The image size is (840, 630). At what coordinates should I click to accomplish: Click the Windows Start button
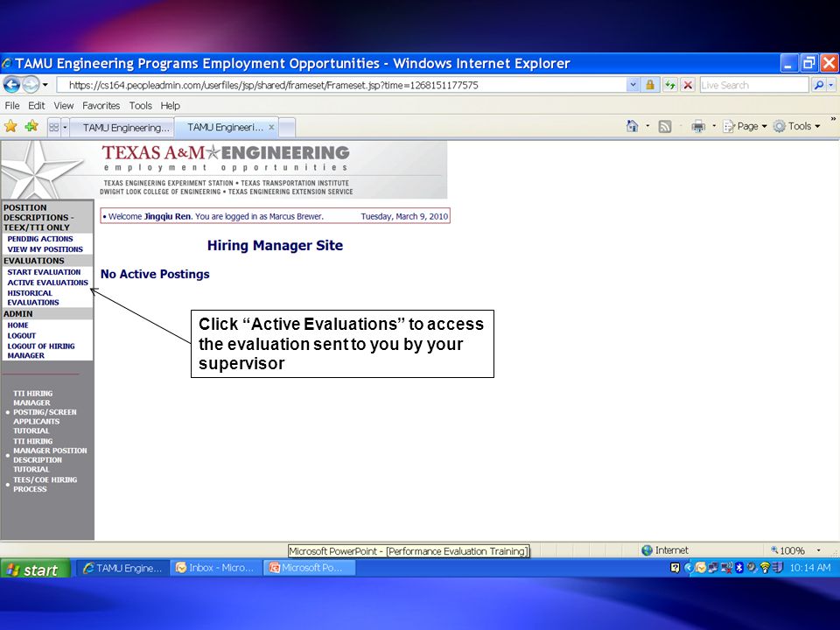point(35,569)
